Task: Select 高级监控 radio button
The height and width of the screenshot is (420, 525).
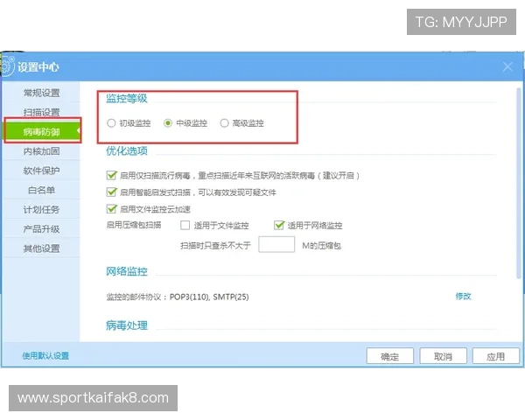Action: coord(224,122)
